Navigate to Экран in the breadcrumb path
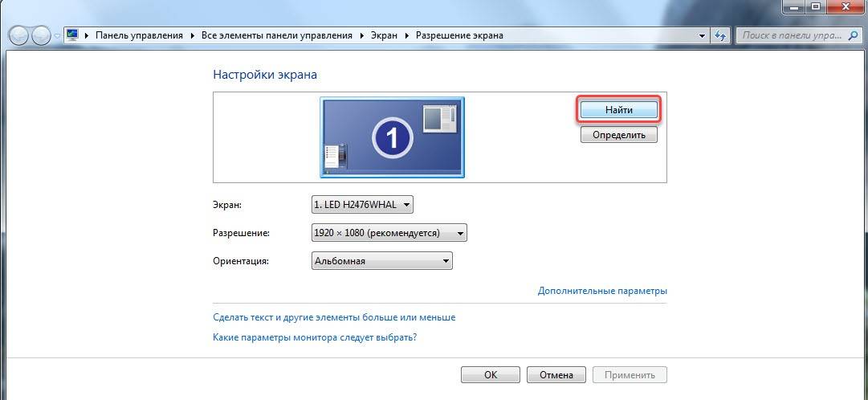This screenshot has height=400, width=868. coord(384,35)
